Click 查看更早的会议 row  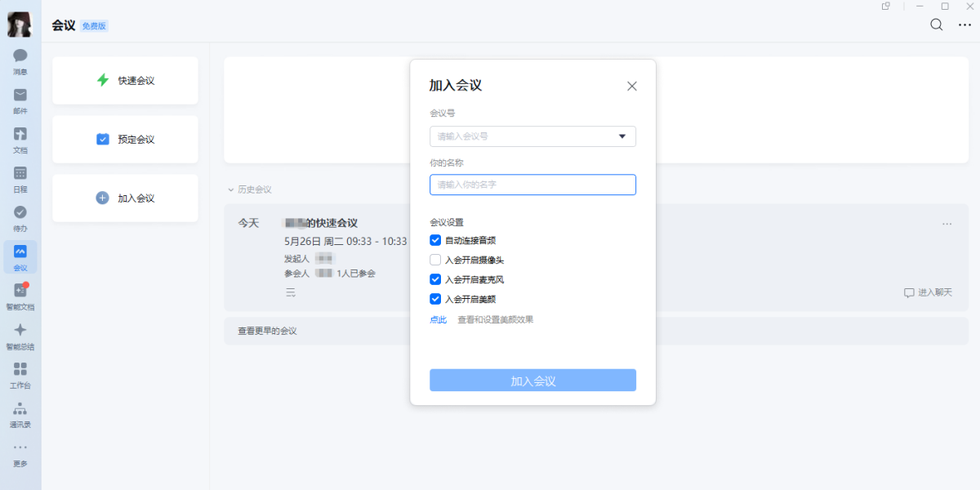pos(596,331)
